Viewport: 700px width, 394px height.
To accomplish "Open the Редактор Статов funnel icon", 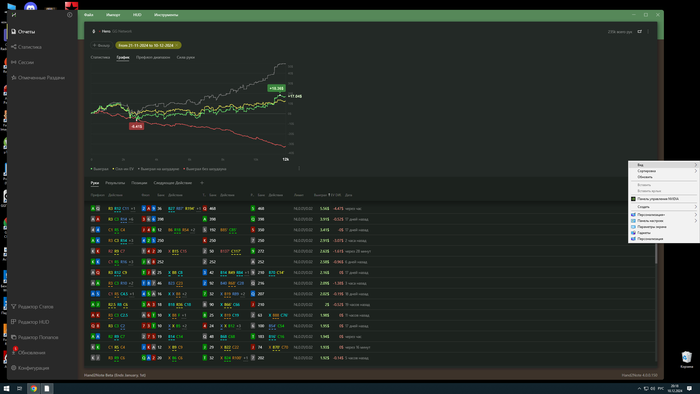I will [14, 307].
